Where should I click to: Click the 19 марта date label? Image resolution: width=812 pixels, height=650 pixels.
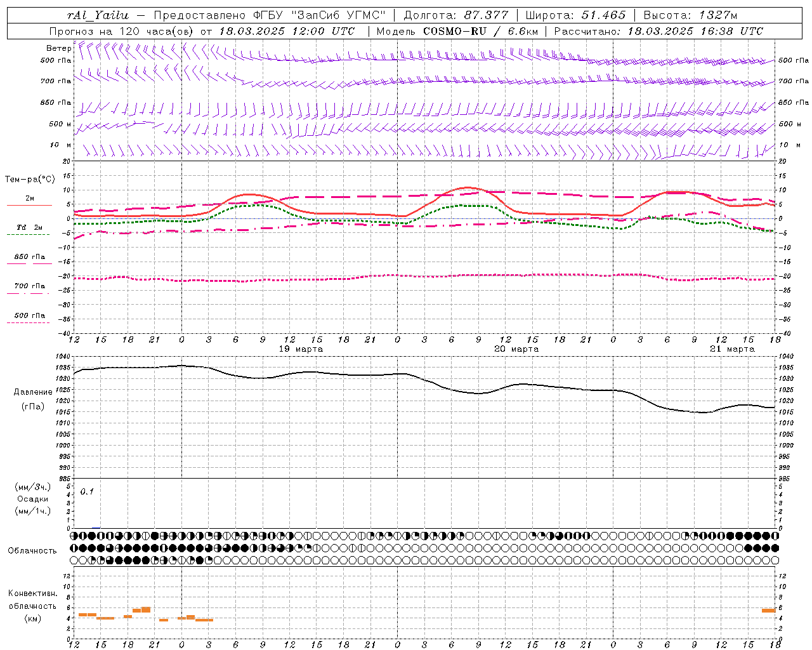tap(301, 349)
